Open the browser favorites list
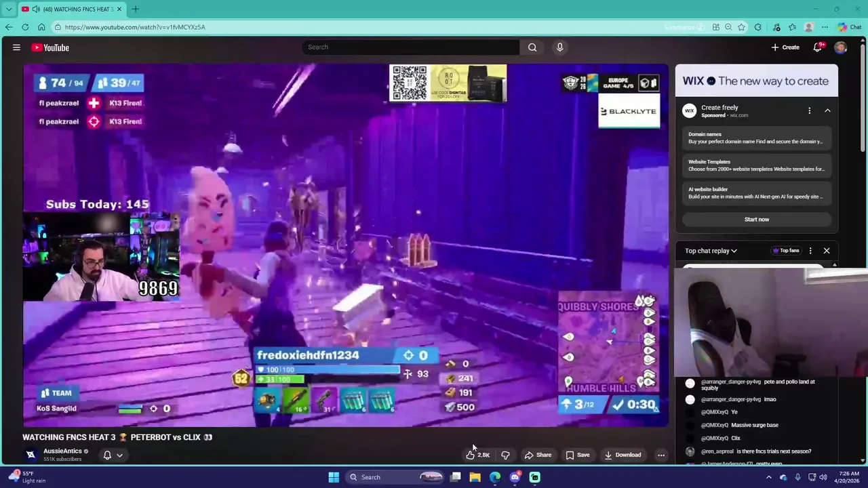 point(792,27)
